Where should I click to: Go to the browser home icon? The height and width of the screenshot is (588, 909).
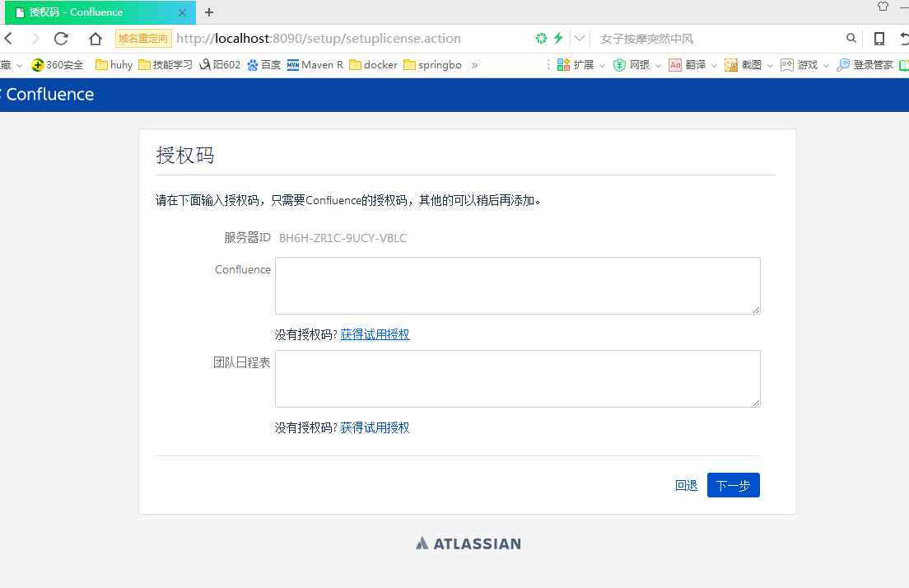(x=95, y=39)
